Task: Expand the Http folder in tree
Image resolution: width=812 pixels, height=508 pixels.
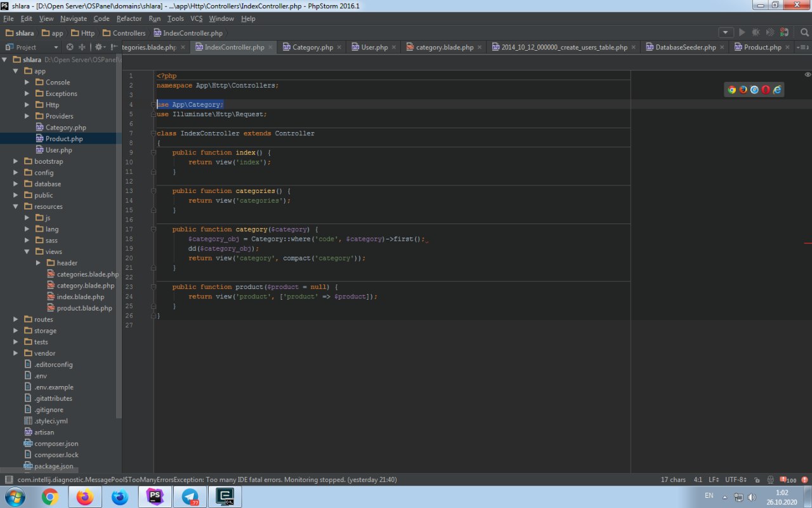Action: point(27,105)
